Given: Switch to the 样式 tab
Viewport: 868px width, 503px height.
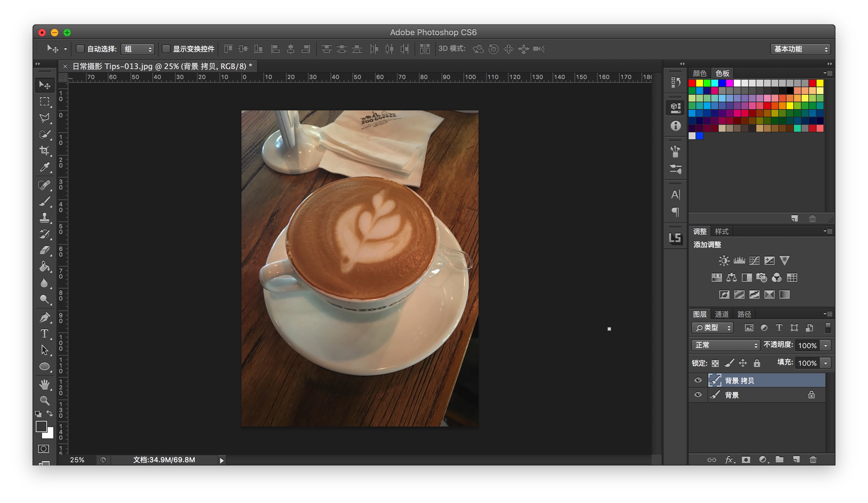Looking at the screenshot, I should tap(722, 231).
